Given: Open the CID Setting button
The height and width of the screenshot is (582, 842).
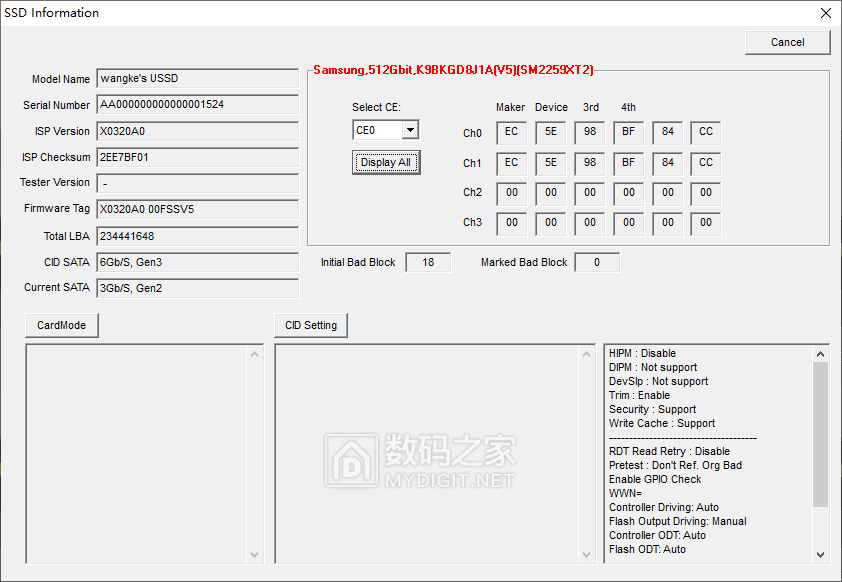Looking at the screenshot, I should [x=311, y=325].
